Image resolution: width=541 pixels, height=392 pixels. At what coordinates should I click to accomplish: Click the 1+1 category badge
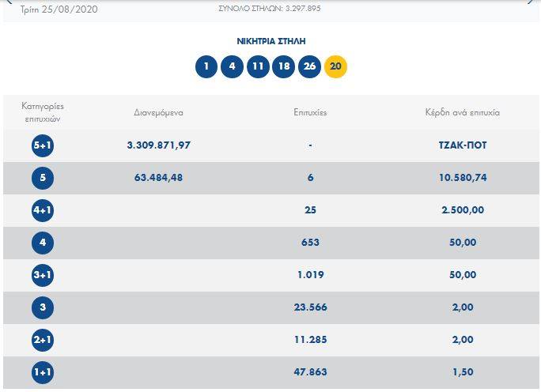pos(43,373)
